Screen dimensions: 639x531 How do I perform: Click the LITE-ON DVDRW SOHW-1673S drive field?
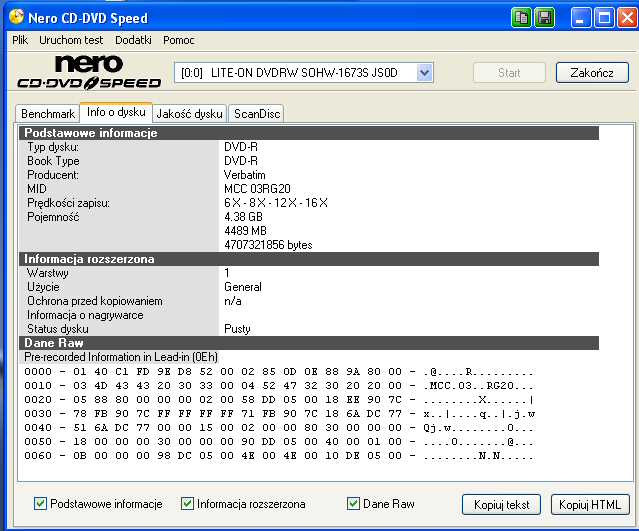click(x=303, y=73)
